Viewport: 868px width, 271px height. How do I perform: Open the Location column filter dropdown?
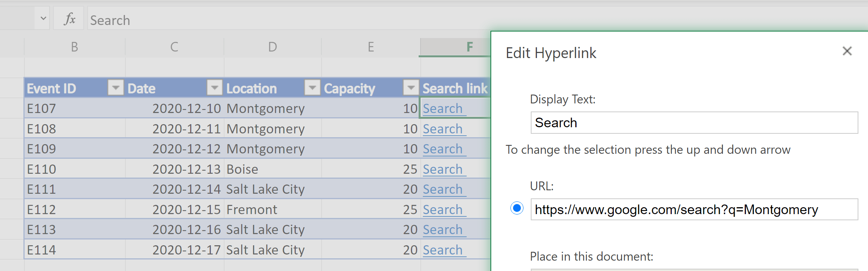312,88
